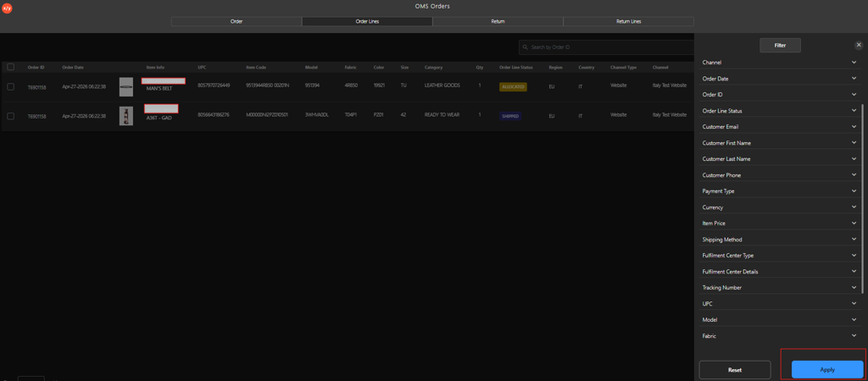Image resolution: width=868 pixels, height=381 pixels.
Task: Expand the Model filter
Action: pos(780,320)
